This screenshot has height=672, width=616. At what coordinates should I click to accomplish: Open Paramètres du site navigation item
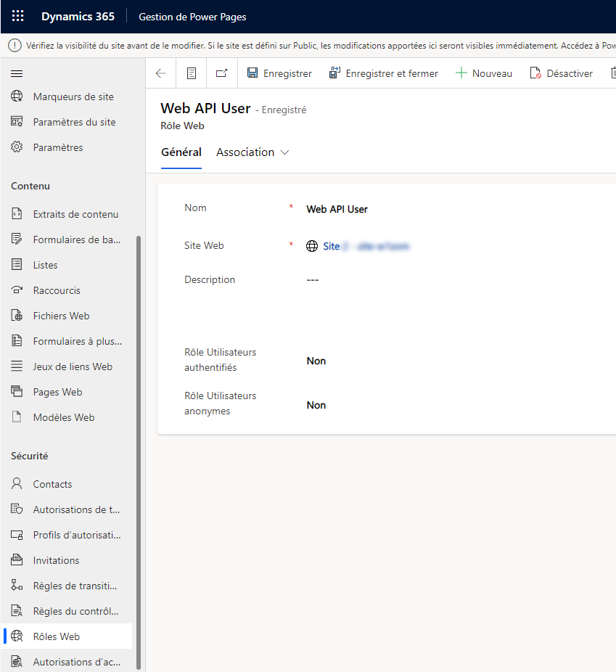click(x=66, y=122)
